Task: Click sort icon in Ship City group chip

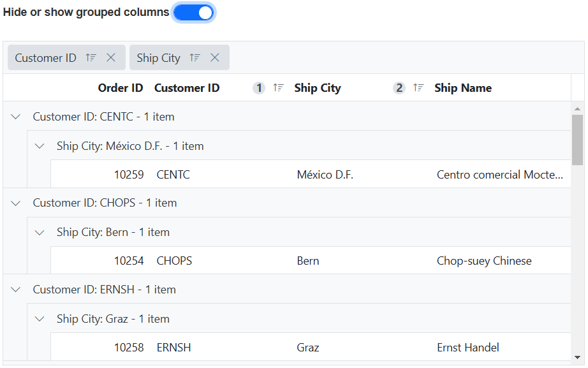Action: tap(195, 57)
